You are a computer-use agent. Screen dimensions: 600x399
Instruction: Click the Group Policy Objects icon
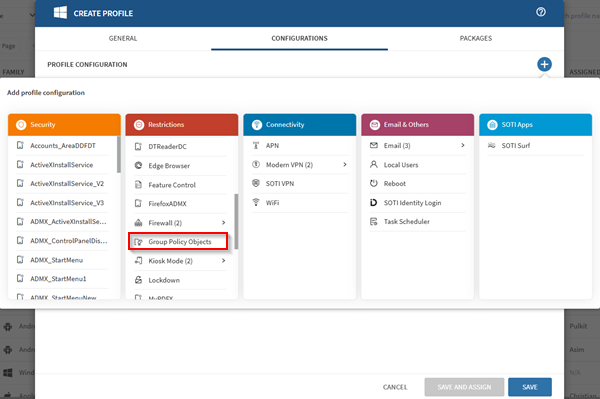(138, 242)
